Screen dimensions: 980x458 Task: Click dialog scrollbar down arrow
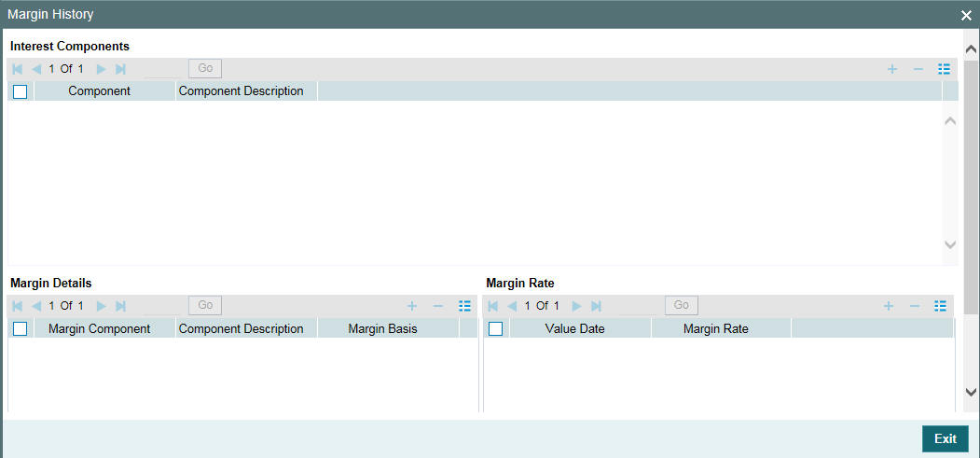pyautogui.click(x=971, y=392)
